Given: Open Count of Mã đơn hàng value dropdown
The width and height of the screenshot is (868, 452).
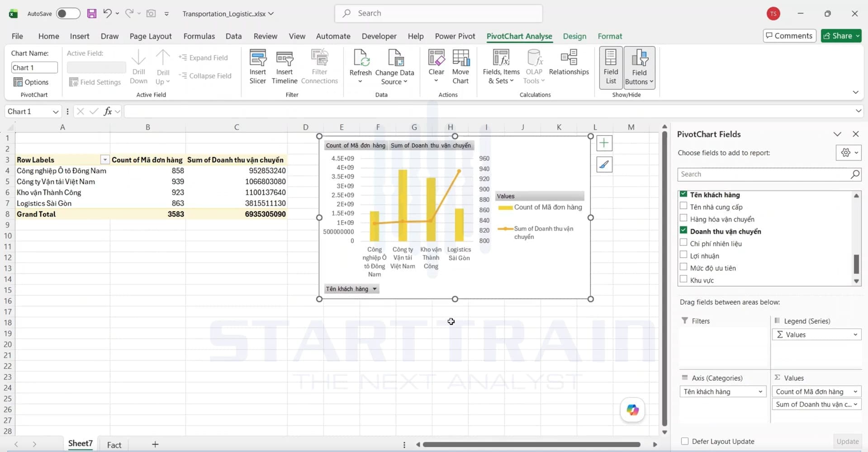Looking at the screenshot, I should tap(855, 392).
